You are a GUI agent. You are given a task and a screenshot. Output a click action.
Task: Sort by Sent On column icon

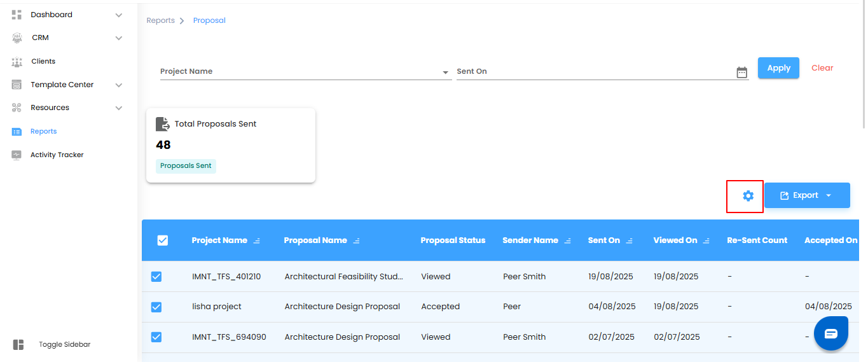(630, 240)
